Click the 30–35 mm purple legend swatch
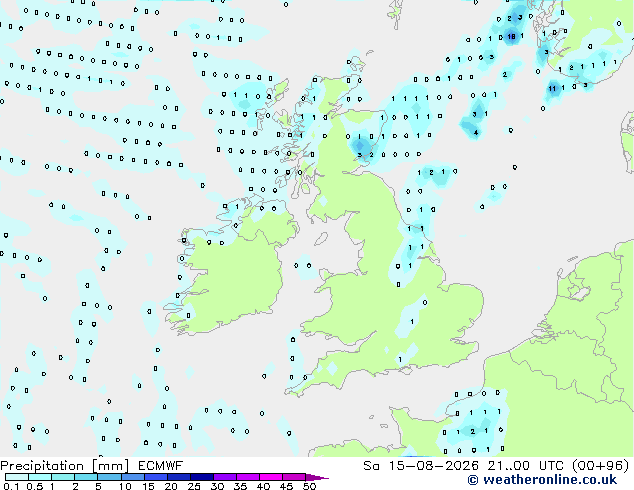This screenshot has height=490, width=634. click(x=225, y=477)
